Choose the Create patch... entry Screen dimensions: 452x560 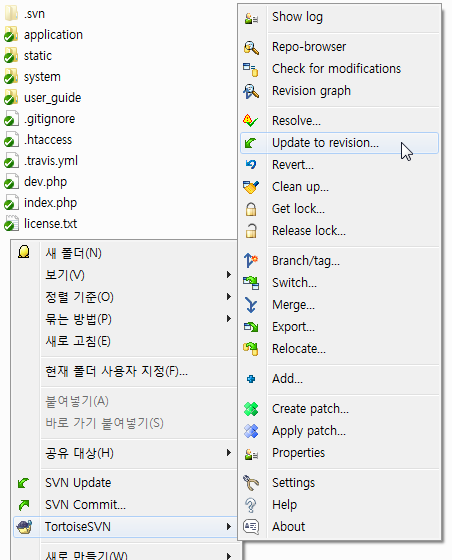339,409
